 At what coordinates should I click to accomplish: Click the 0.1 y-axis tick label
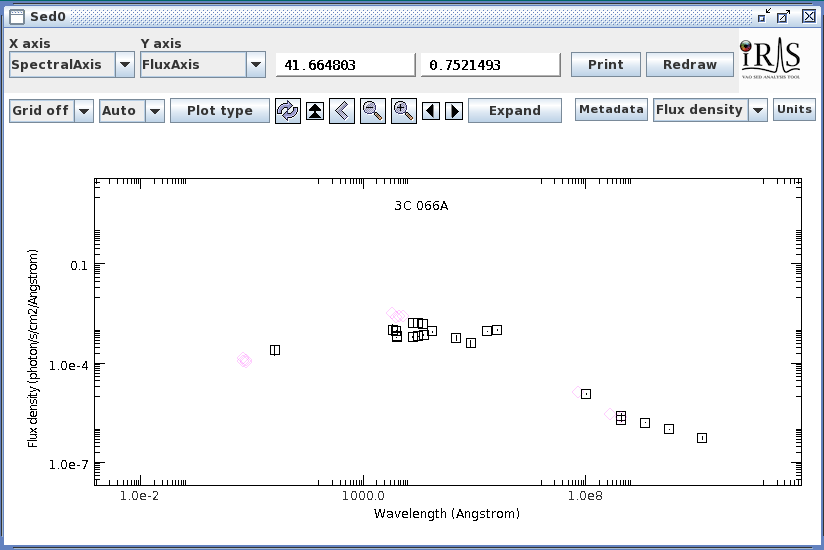(79, 266)
